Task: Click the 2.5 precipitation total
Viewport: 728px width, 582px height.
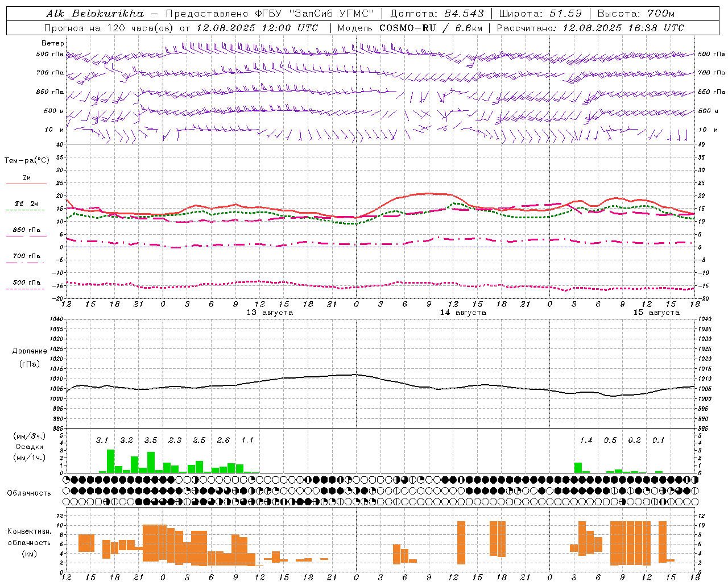Action: click(x=199, y=440)
